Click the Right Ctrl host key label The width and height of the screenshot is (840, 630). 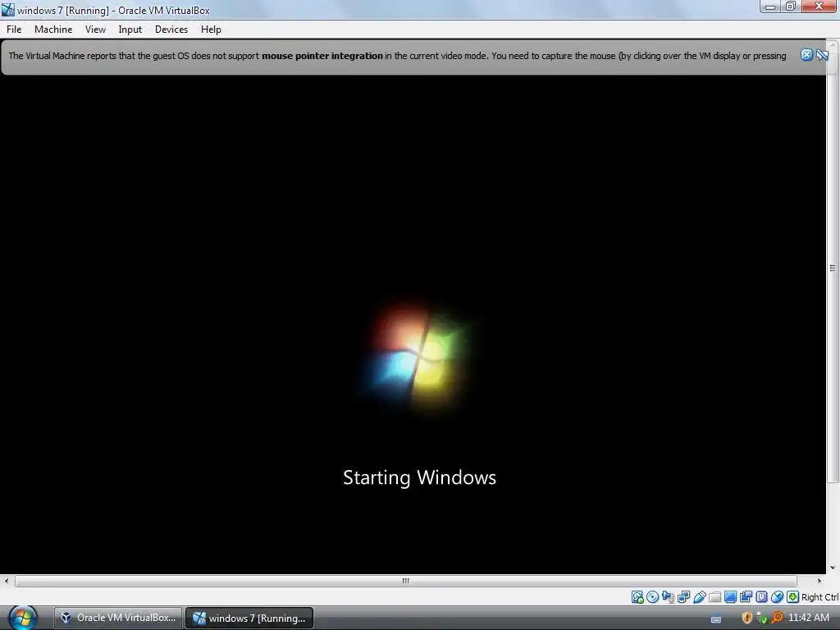[819, 597]
